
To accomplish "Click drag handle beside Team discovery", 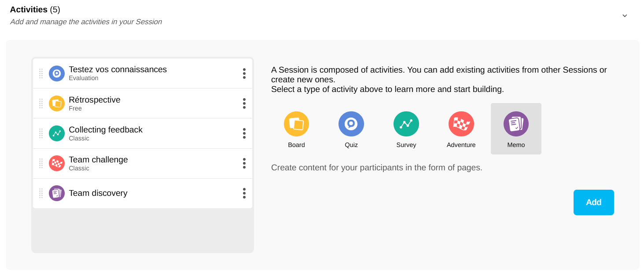I will click(41, 193).
